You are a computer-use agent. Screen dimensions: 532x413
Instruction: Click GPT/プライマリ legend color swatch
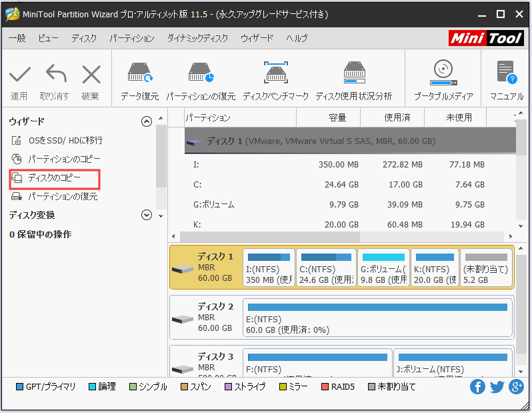[20, 386]
